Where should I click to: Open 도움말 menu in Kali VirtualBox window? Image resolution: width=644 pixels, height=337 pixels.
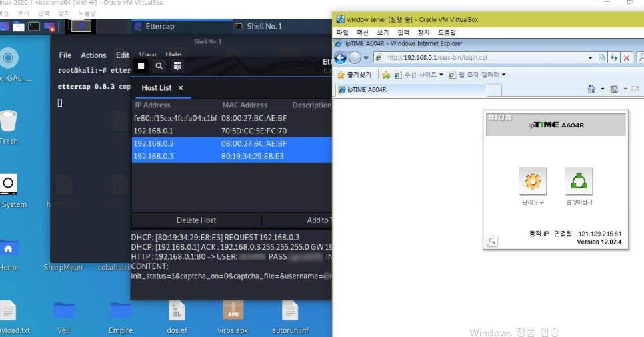(87, 13)
